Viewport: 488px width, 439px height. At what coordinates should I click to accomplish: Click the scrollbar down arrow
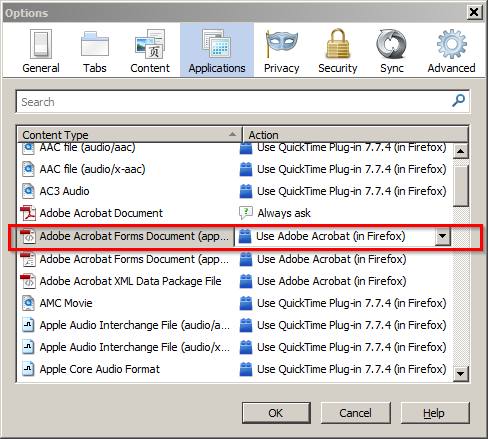pyautogui.click(x=461, y=373)
